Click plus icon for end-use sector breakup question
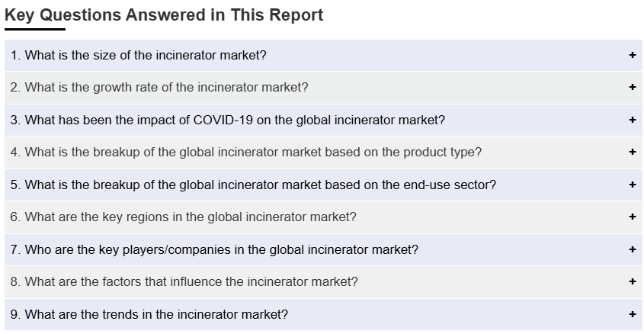This screenshot has height=334, width=644. 632,185
